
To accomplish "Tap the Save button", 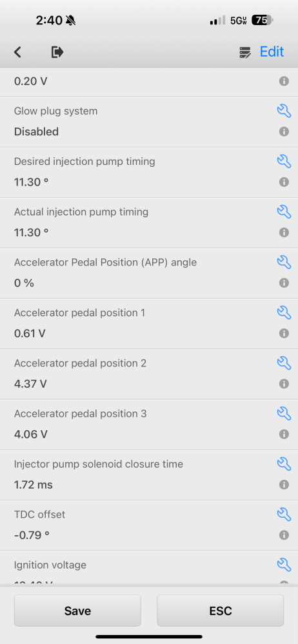I will pos(77,611).
